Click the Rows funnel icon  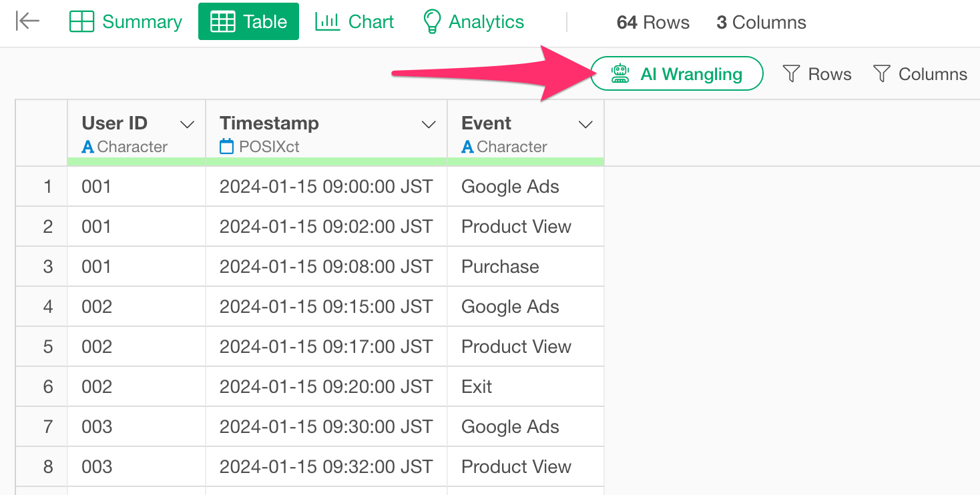(791, 74)
